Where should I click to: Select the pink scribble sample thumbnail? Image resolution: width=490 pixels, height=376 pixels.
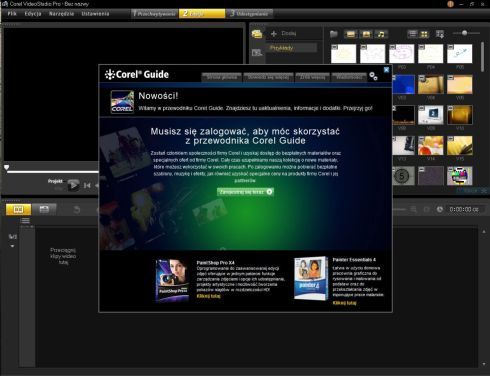tap(402, 54)
